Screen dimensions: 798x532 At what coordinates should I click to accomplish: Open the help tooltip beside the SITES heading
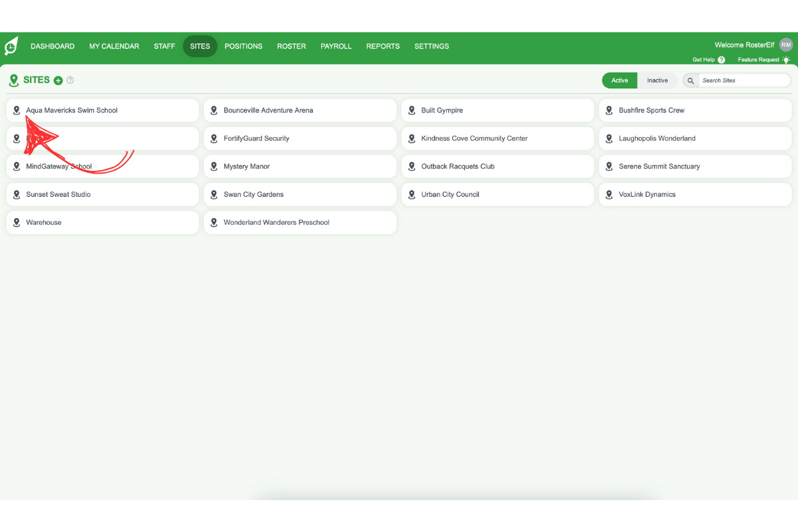coord(70,80)
